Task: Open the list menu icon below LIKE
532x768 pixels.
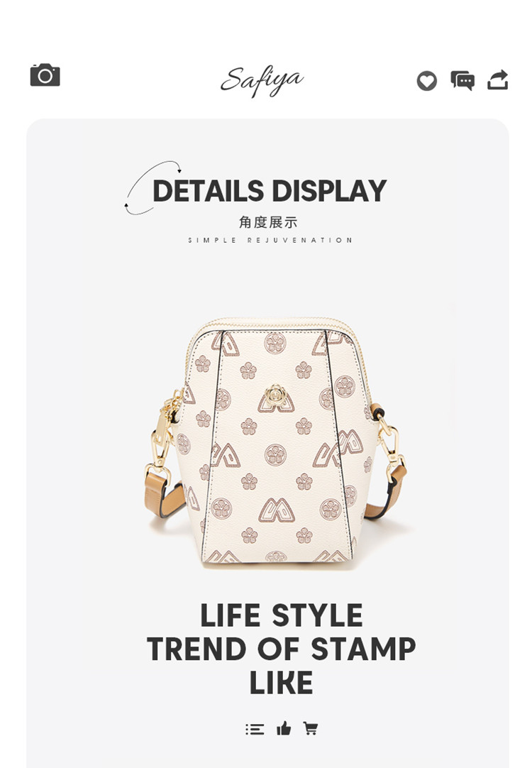Action: coord(255,729)
